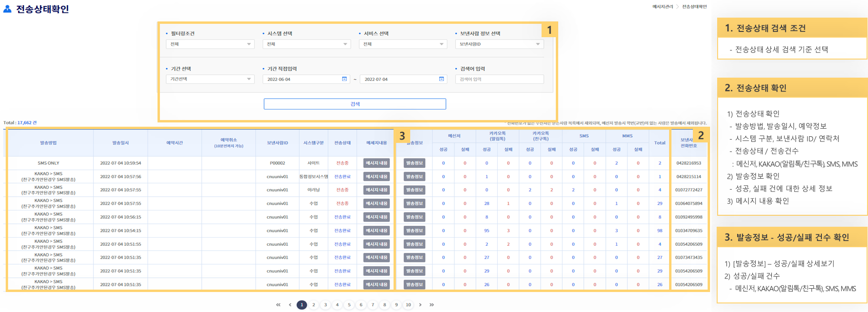Go to page 3
Image resolution: width=868 pixels, height=312 pixels.
coord(325,305)
